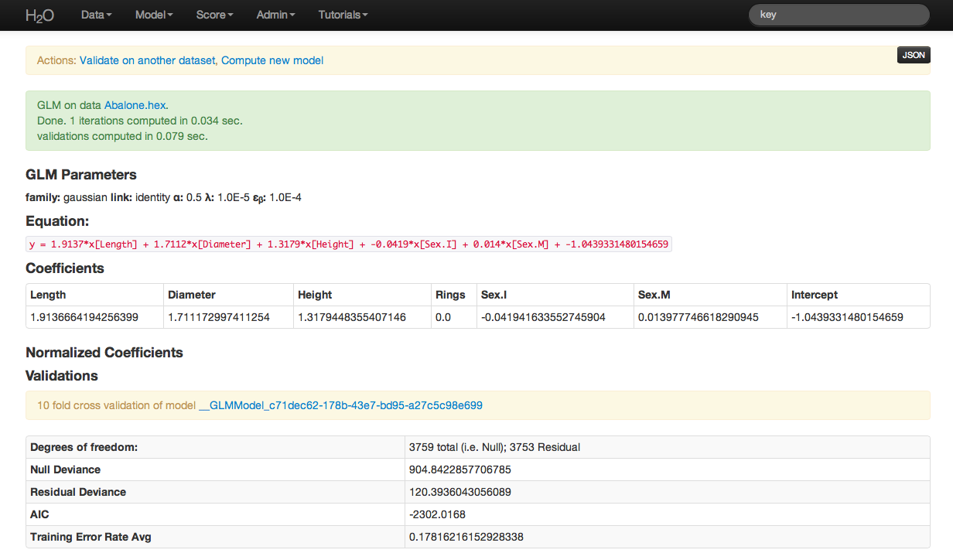This screenshot has width=953, height=560.
Task: Click the key search field
Action: [839, 15]
